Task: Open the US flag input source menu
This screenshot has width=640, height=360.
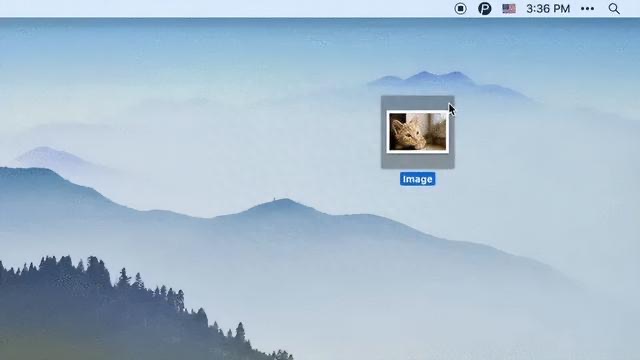Action: (x=509, y=9)
